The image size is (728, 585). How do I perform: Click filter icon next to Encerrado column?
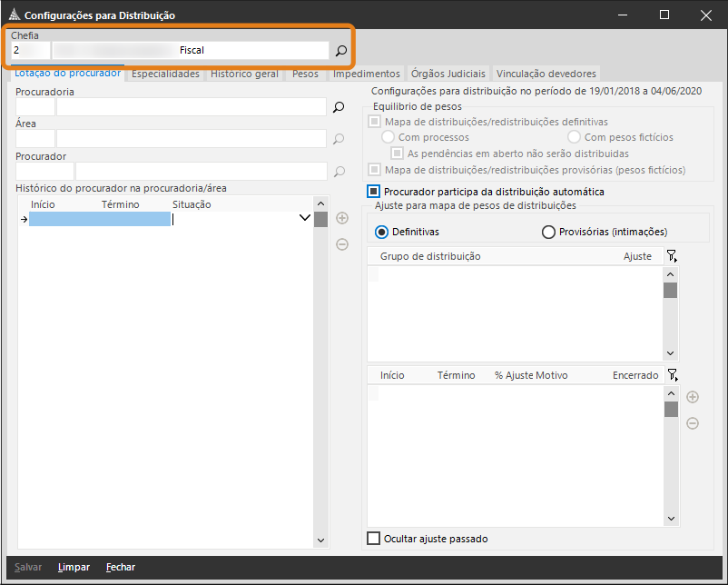click(671, 375)
